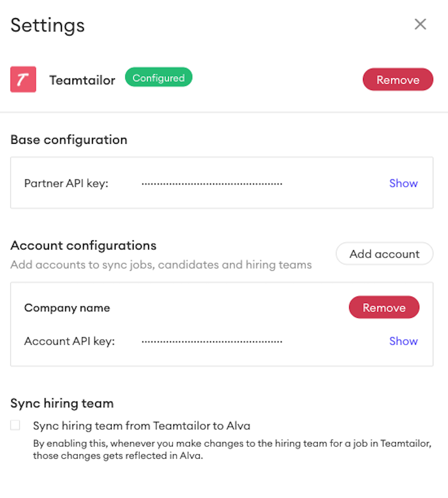This screenshot has height=498, width=448.
Task: Enable the Sync hiring team checkbox
Action: click(15, 425)
